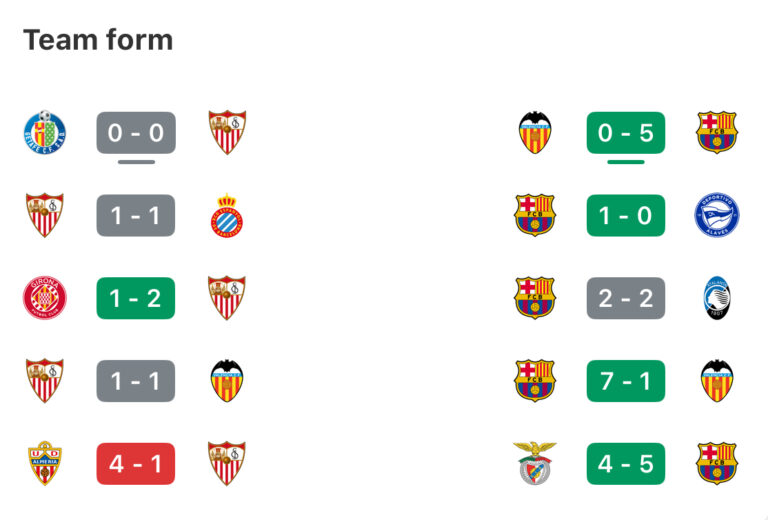Click the red 4 - 1 score badge

tap(136, 463)
